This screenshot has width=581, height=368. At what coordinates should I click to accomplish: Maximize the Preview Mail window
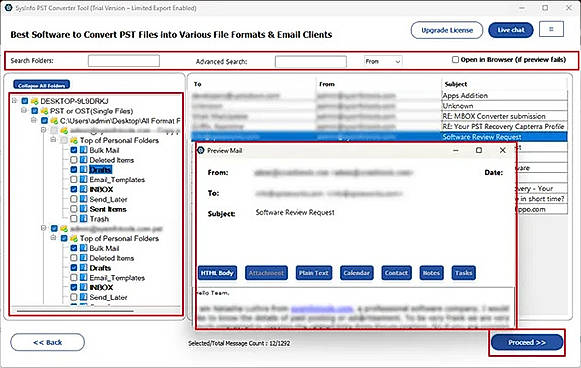pos(479,150)
